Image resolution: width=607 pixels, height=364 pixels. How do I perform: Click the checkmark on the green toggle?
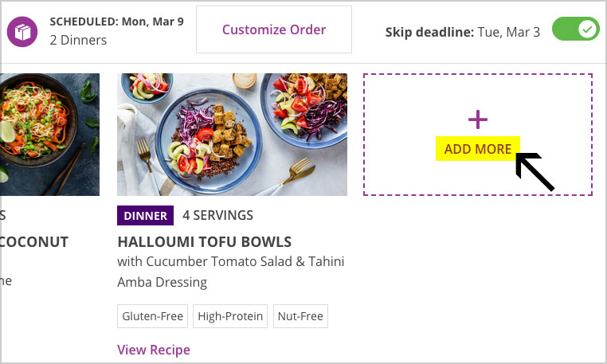587,29
